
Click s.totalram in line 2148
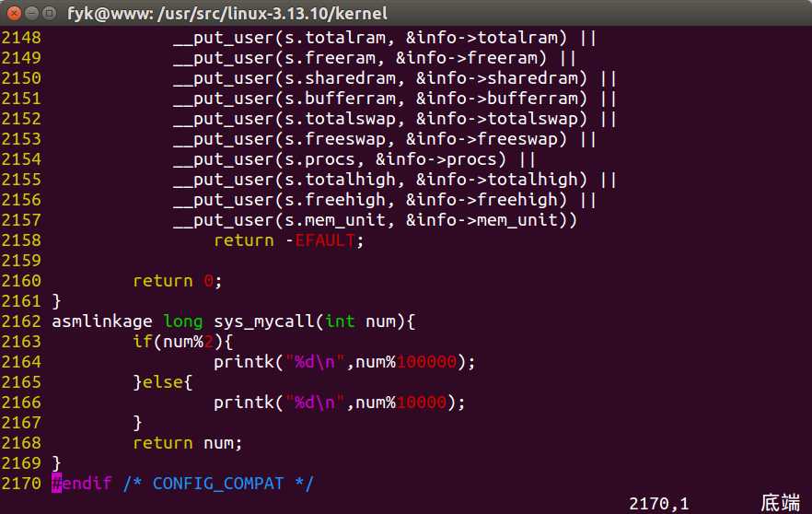tap(335, 38)
